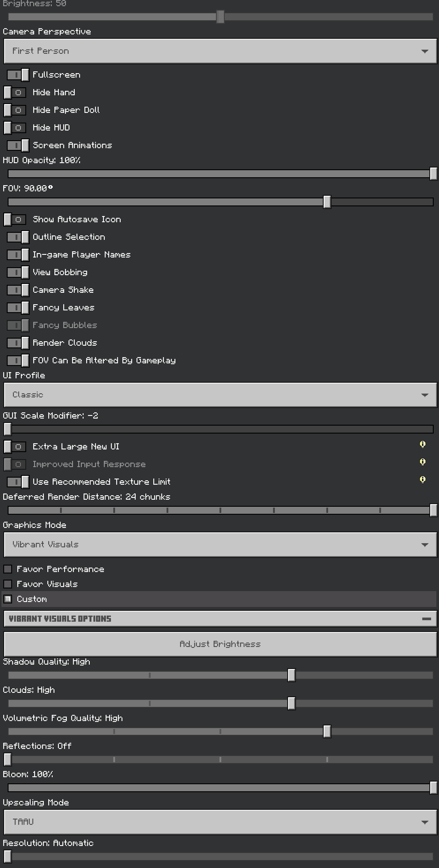Select the Favor Visuals checkbox
Screen dimensions: 439x868
point(8,584)
